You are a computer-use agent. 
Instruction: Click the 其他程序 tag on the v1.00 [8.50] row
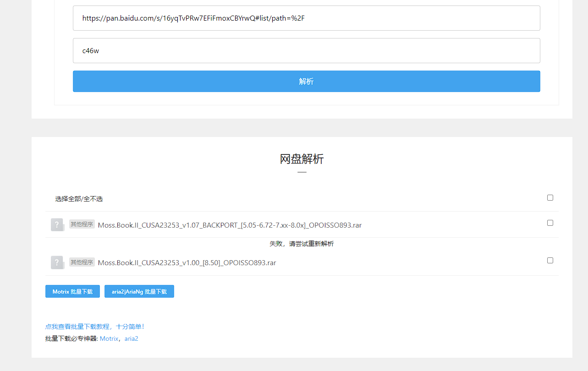pos(82,262)
